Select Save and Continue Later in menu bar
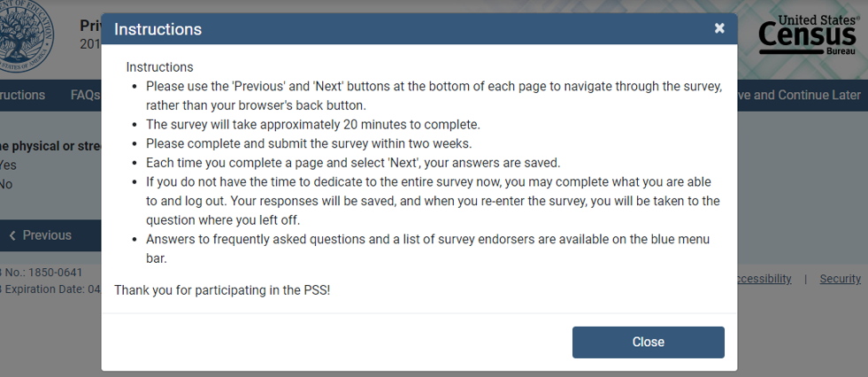 (800, 96)
